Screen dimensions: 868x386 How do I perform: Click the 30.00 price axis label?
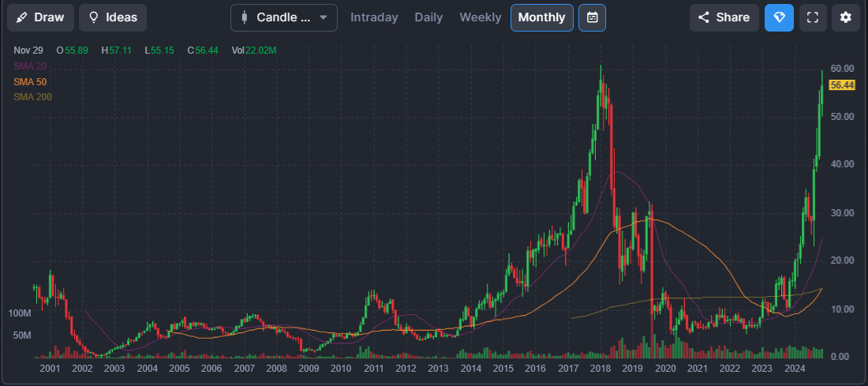pyautogui.click(x=842, y=213)
